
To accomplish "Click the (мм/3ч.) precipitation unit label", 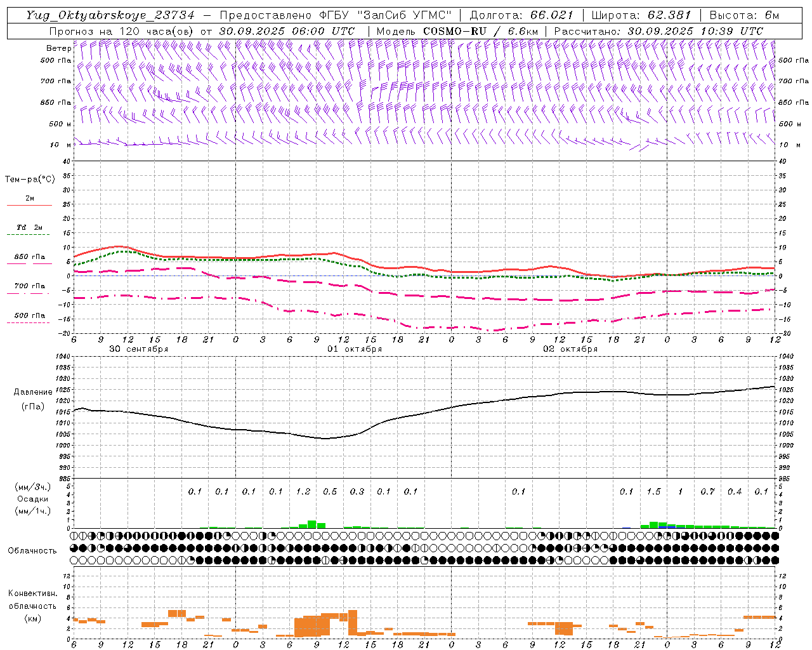I will [32, 487].
